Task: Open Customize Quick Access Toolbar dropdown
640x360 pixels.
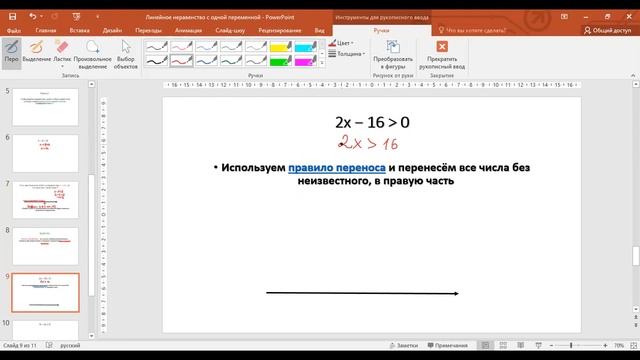Action: point(98,17)
